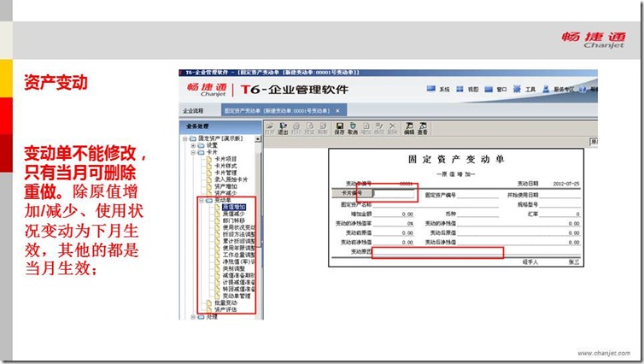Screen dimensions: 644x364
Task: Select 使用状况变动 tree item
Action: point(239,227)
